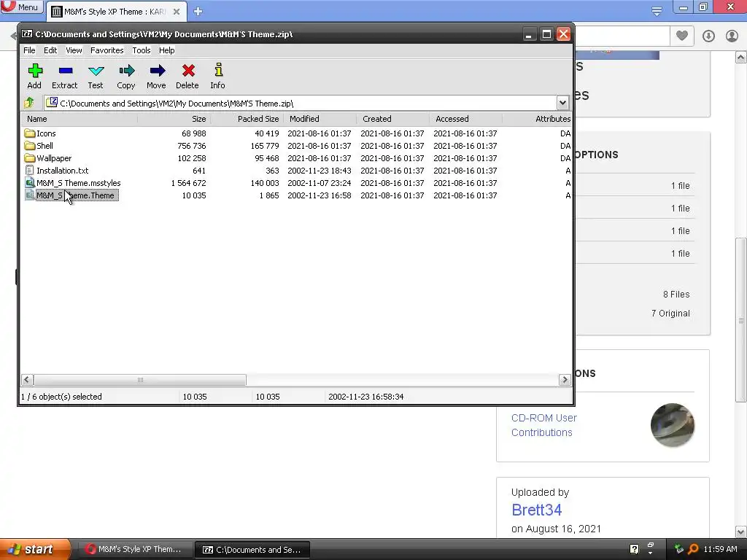Open Opera Menu button
The width and height of the screenshot is (747, 560).
[21, 7]
